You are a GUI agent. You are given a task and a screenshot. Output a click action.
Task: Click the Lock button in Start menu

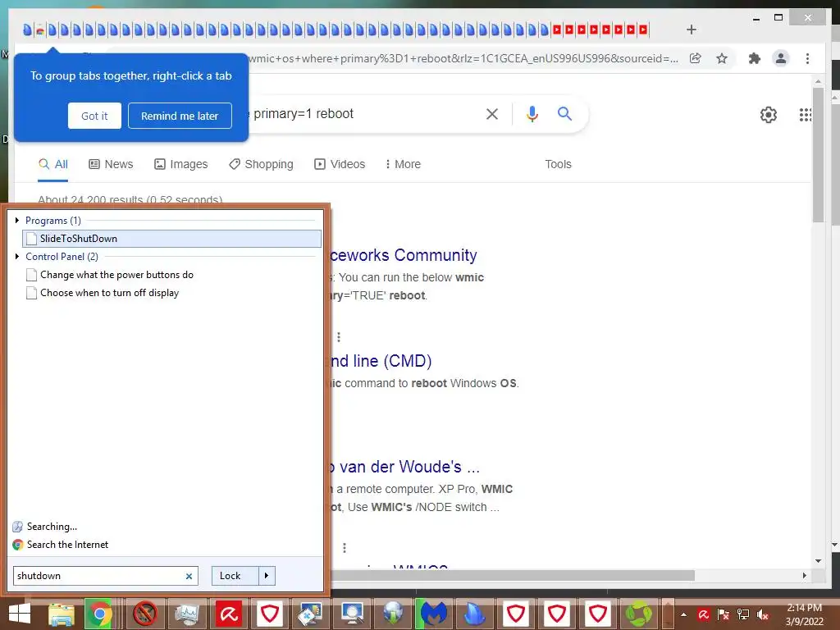coord(235,575)
